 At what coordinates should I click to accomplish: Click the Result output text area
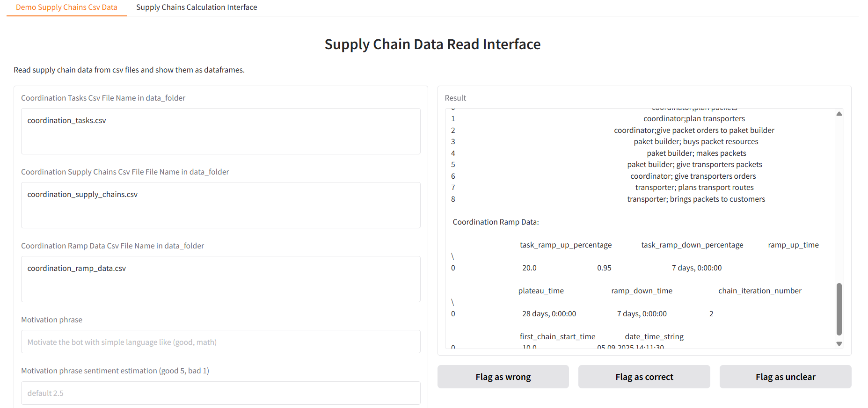point(640,229)
